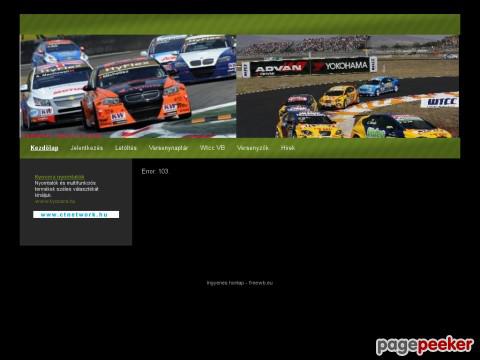The image size is (480, 360).
Task: Open the Kezdőlap menu item
Action: [44, 148]
